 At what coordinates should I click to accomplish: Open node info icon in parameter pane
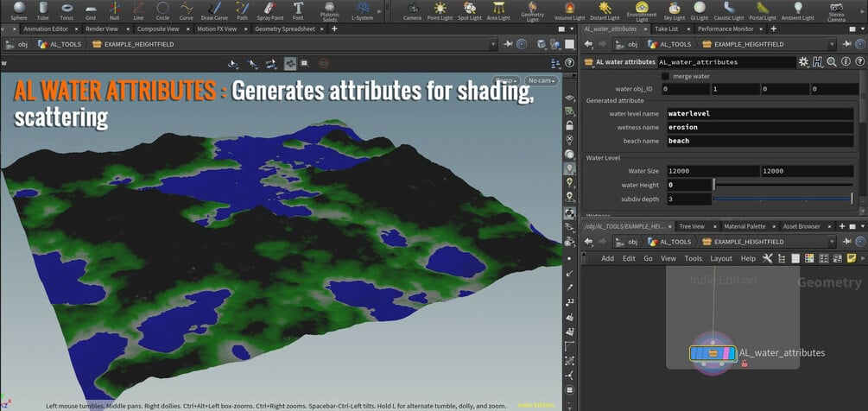[845, 62]
